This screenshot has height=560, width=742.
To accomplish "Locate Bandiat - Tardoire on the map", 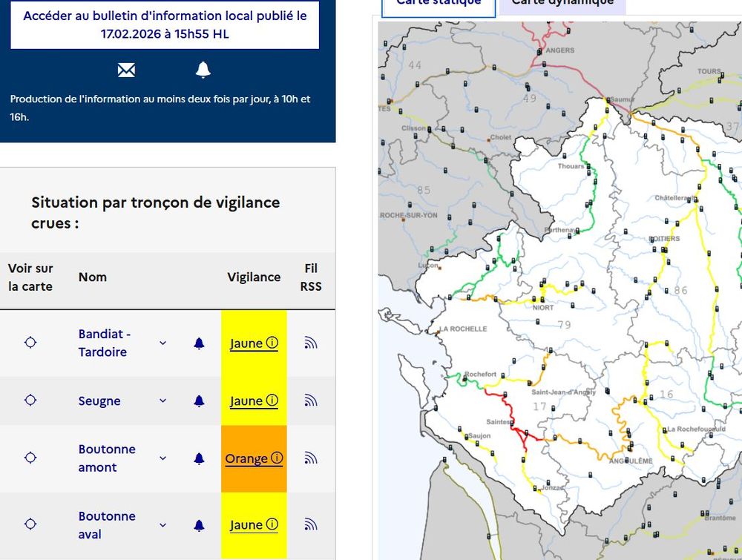I will tap(30, 343).
